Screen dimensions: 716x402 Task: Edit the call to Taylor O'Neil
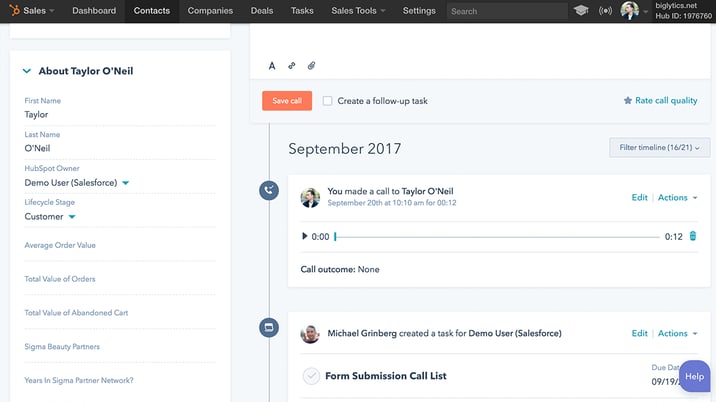click(639, 197)
